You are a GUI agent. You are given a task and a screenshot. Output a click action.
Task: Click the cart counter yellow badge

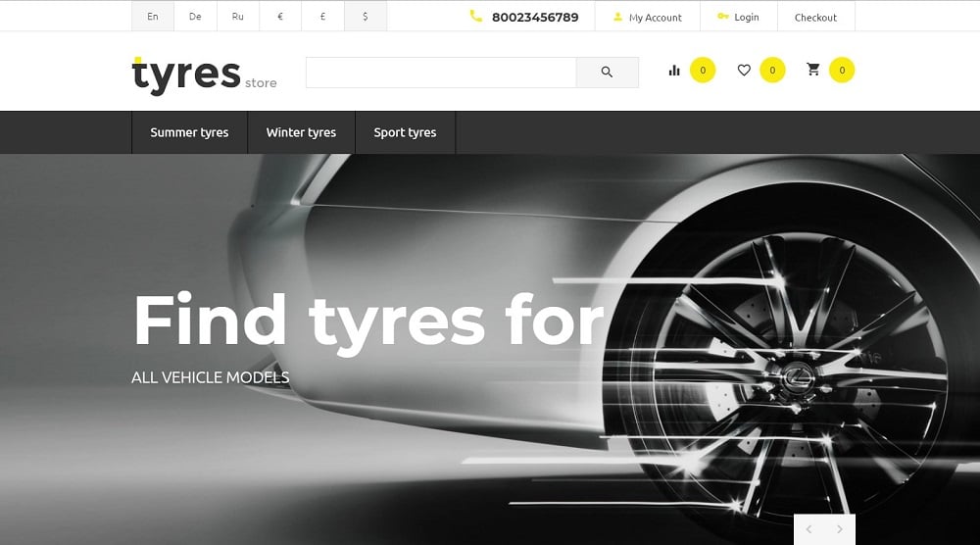(x=842, y=70)
